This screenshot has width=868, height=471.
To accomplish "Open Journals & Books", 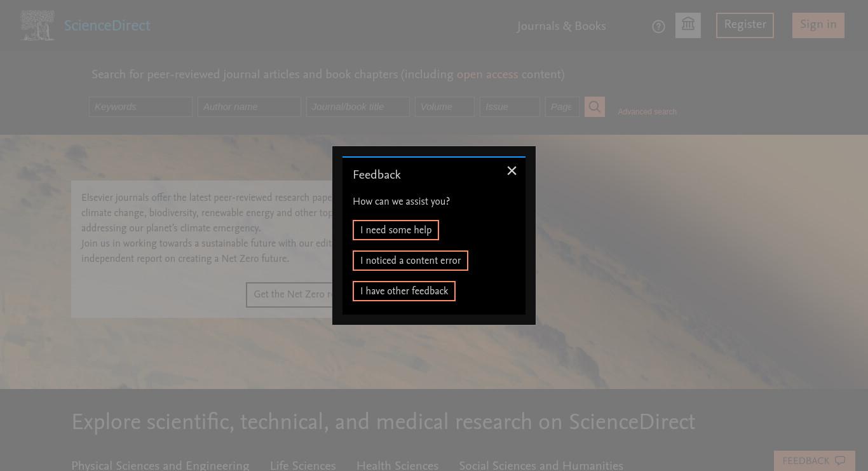I will pyautogui.click(x=561, y=26).
